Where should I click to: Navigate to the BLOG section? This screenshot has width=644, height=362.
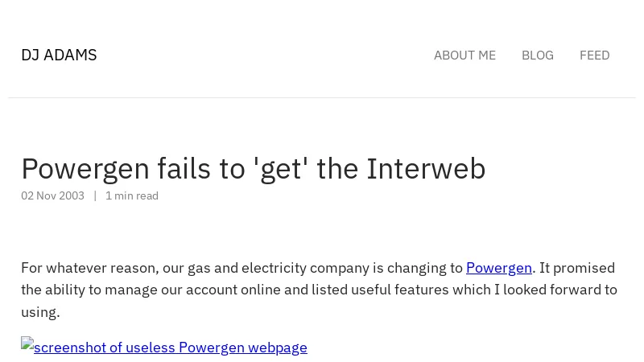pos(537,55)
